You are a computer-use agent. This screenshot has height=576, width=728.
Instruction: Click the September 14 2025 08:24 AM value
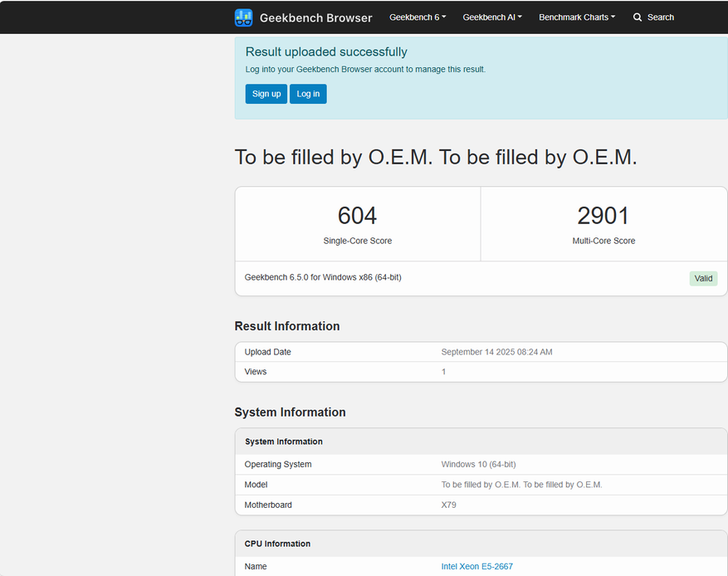pos(496,352)
